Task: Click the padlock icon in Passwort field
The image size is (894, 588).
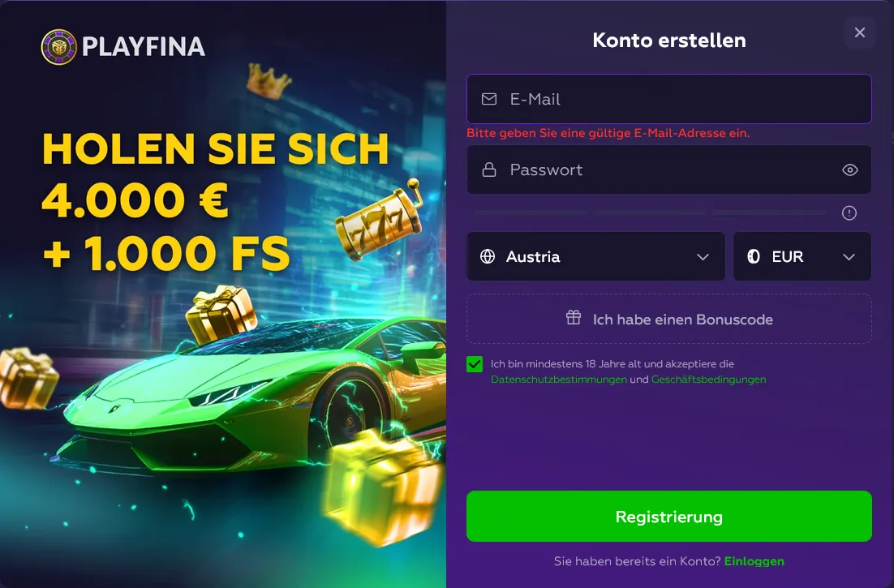Action: [489, 170]
